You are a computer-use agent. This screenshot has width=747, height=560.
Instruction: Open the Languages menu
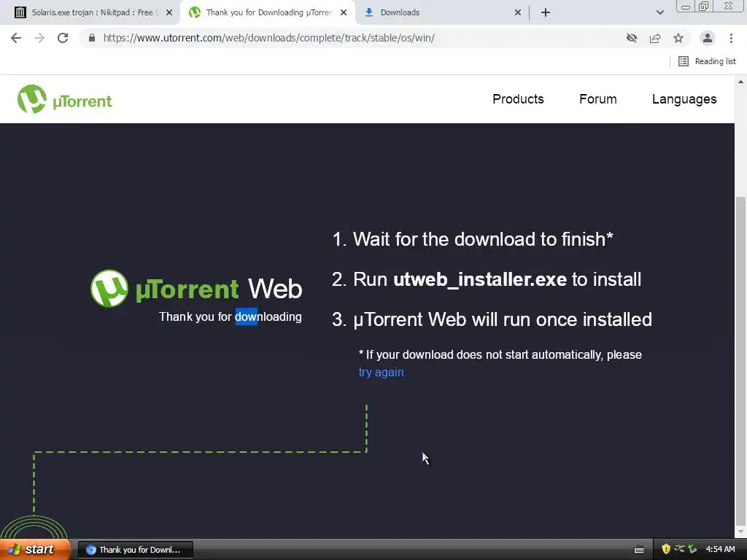coord(684,99)
